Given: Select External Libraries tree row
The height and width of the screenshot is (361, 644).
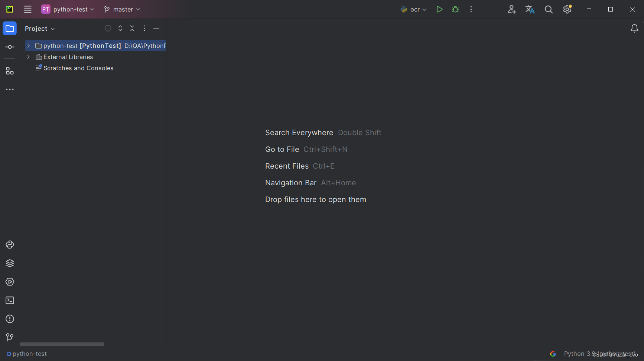Looking at the screenshot, I should 95,57.
